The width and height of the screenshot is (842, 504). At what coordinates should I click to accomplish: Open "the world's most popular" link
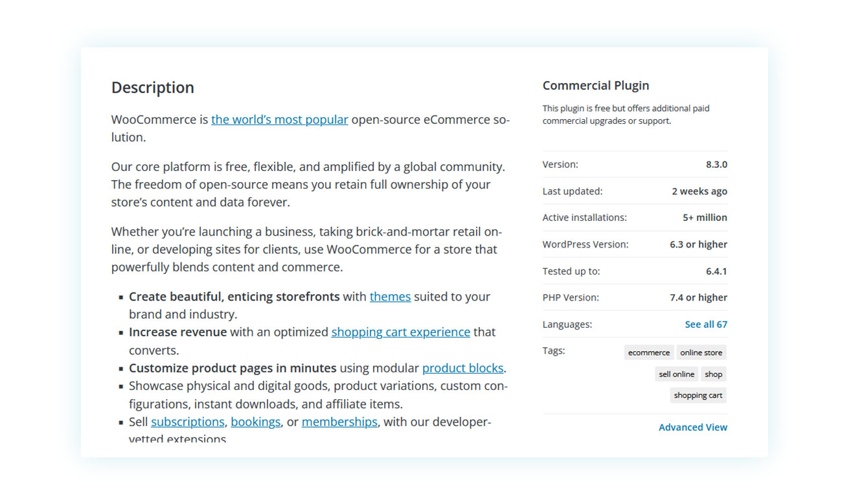[279, 120]
